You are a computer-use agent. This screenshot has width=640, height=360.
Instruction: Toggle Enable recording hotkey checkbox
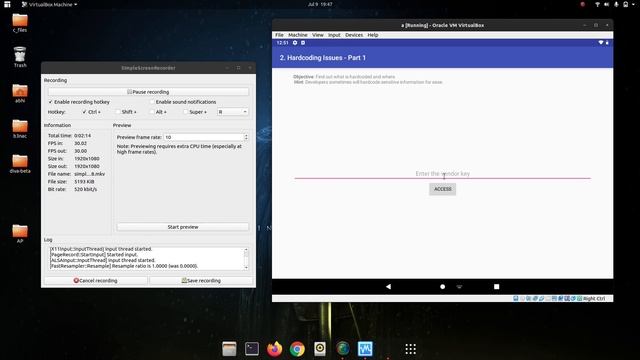pyautogui.click(x=51, y=102)
